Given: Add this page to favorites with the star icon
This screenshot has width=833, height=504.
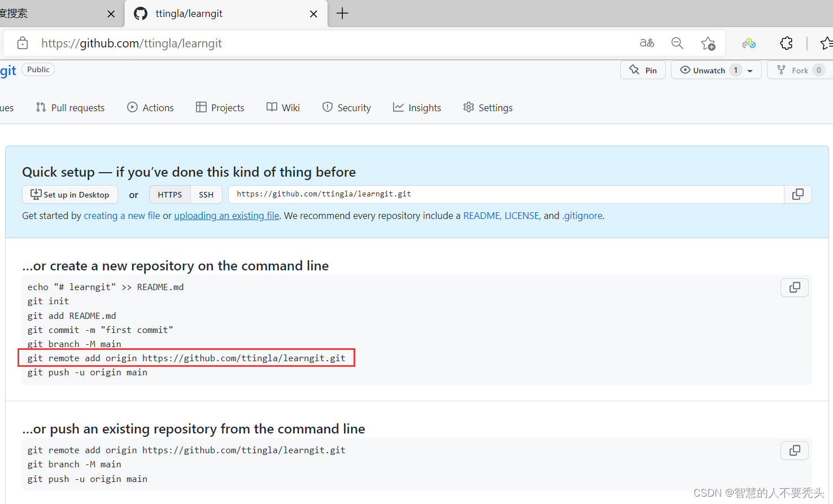Looking at the screenshot, I should click(x=708, y=43).
